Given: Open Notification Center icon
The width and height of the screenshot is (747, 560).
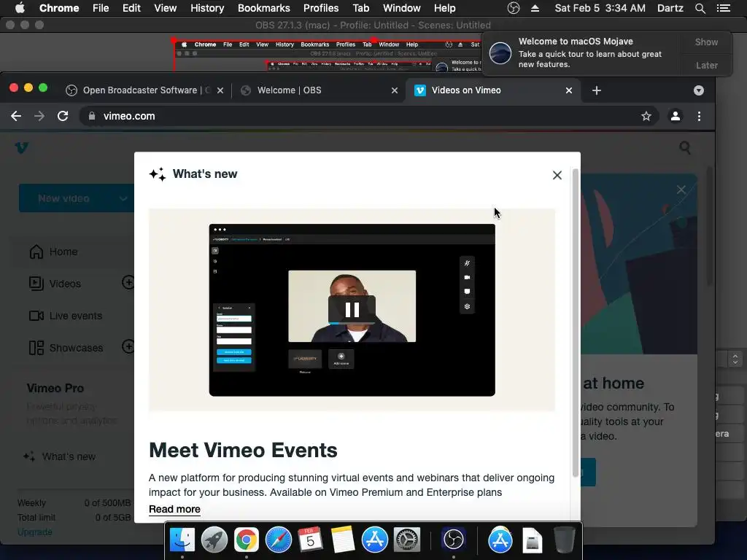Looking at the screenshot, I should [723, 8].
